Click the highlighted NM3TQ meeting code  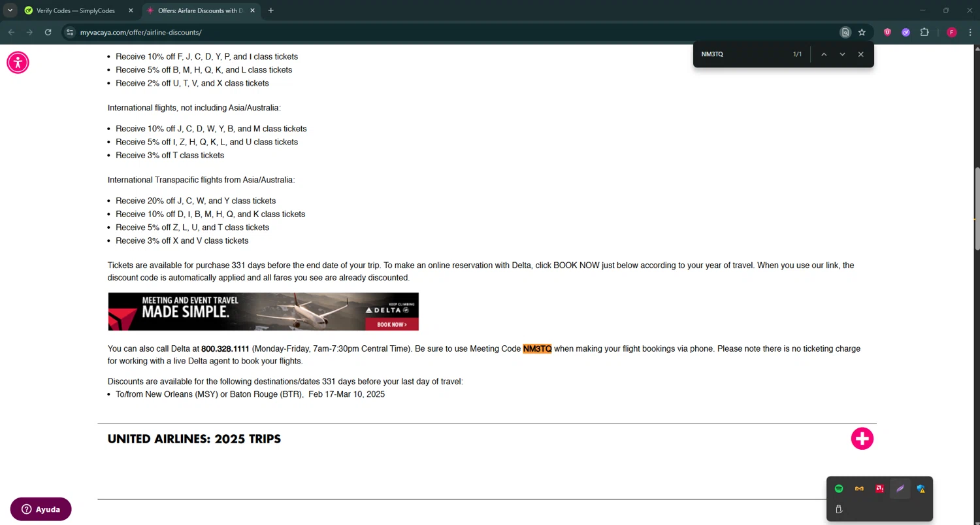tap(537, 349)
